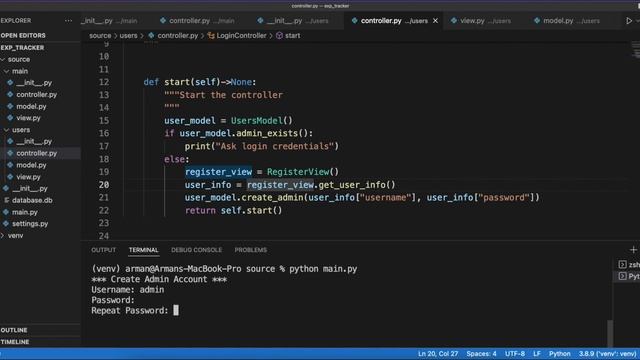Open model.py in users folder
Screen dimensions: 640x360
(x=31, y=165)
